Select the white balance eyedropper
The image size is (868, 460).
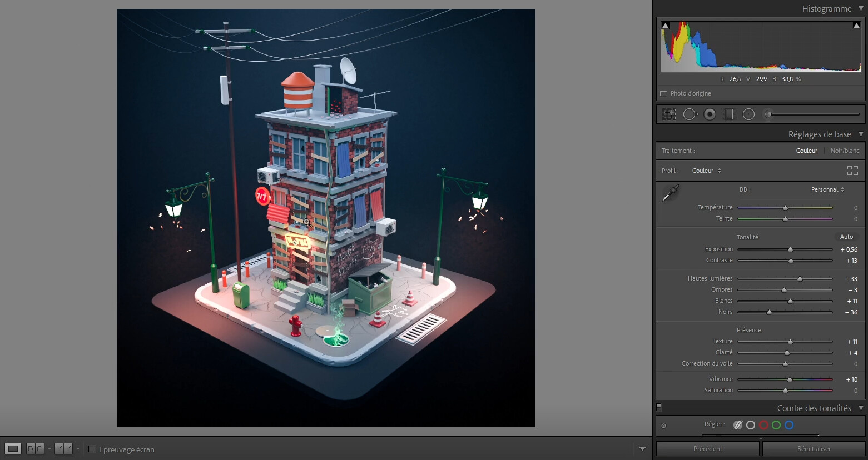669,192
